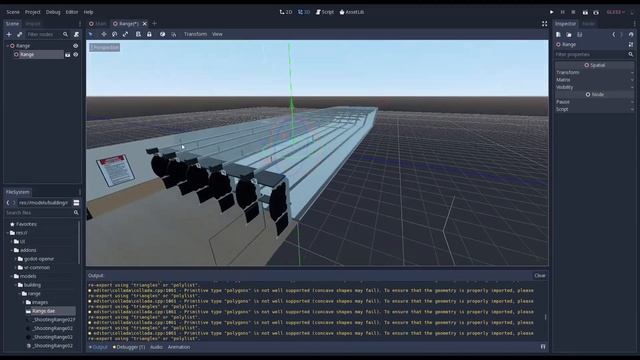Image resolution: width=640 pixels, height=360 pixels.
Task: Open the Editor menu
Action: tap(72, 12)
